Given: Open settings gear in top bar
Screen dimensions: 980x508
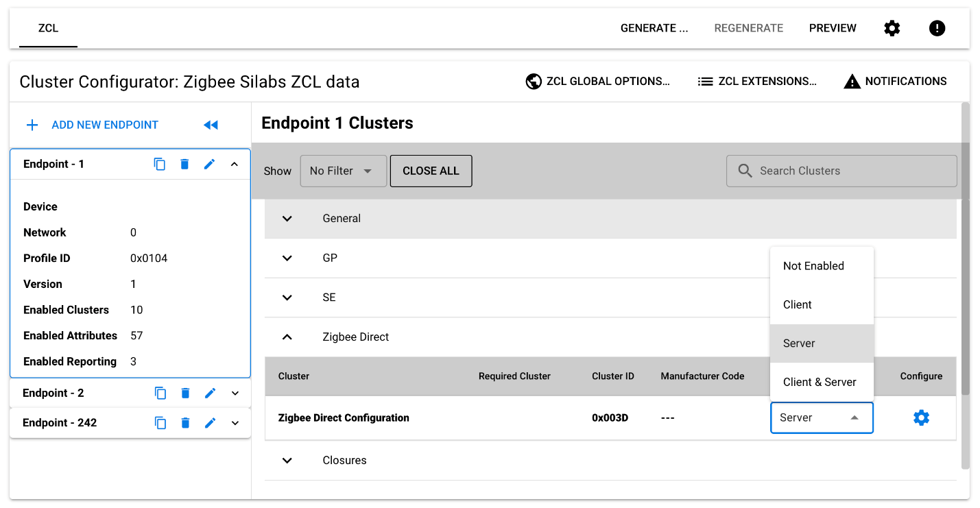Looking at the screenshot, I should (892, 28).
